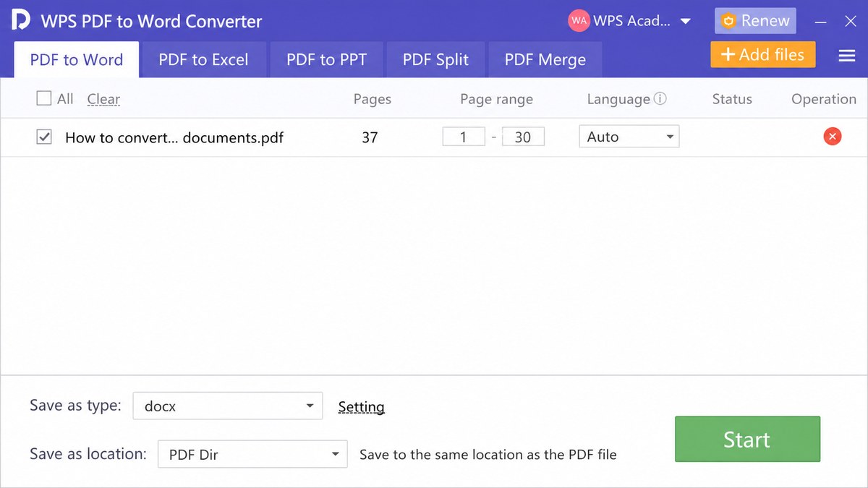This screenshot has width=868, height=488.
Task: Uncheck the How to convert documents.pdf checkbox
Action: coord(44,137)
